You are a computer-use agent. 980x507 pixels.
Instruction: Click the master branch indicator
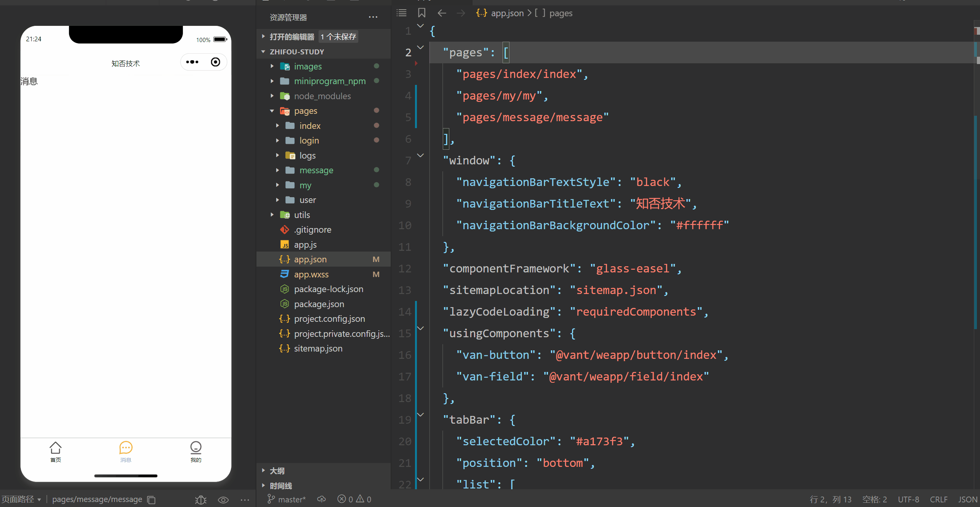[x=287, y=499]
